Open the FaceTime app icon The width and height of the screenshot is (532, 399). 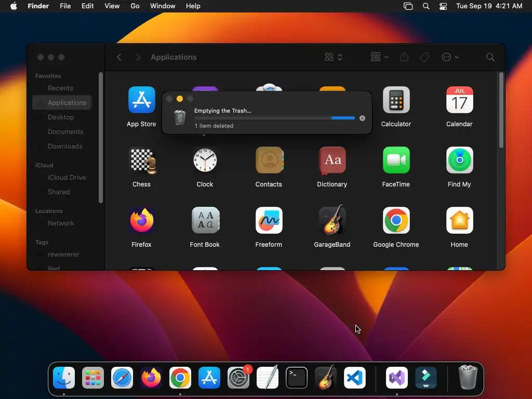[x=396, y=160]
